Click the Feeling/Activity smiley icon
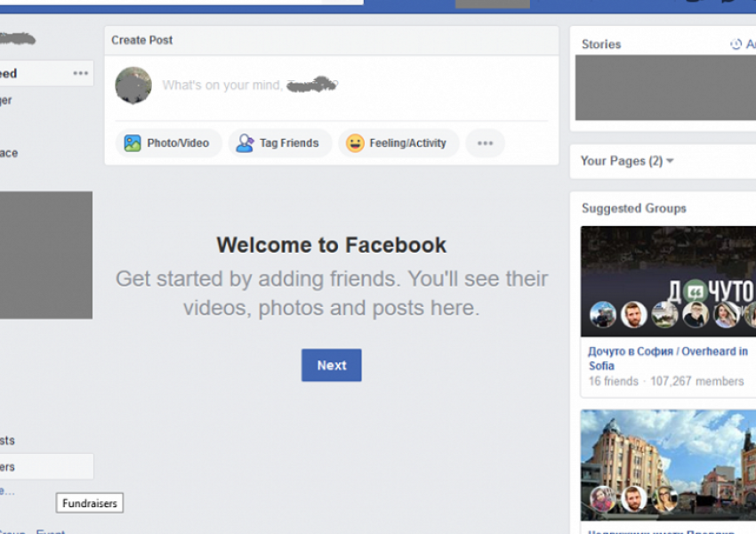The image size is (756, 534). [x=355, y=143]
